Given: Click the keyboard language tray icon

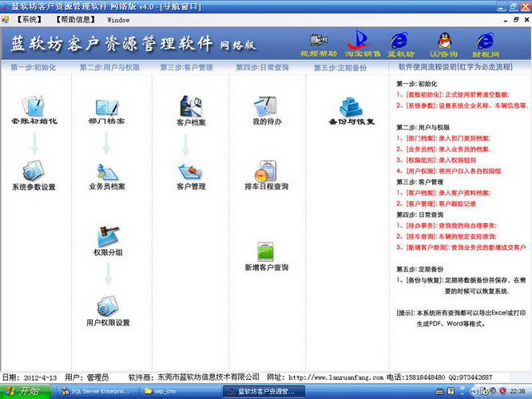Looking at the screenshot, I should tap(439, 392).
